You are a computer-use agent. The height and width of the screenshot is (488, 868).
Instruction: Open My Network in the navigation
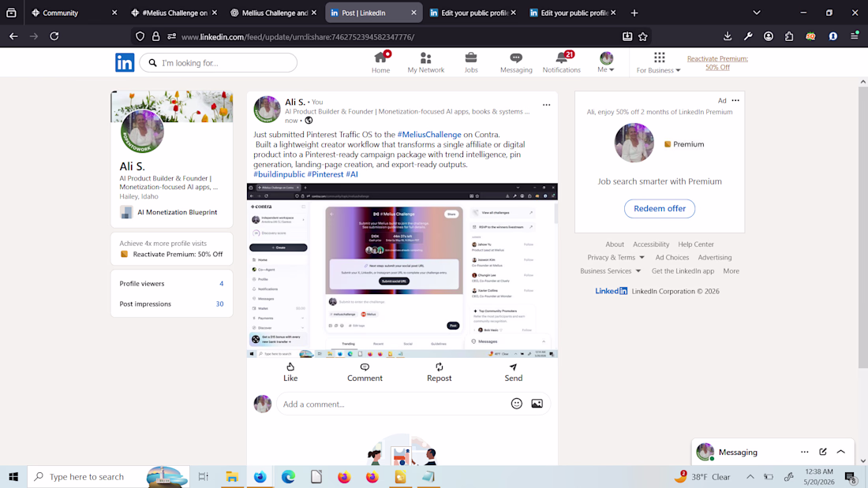coord(425,62)
